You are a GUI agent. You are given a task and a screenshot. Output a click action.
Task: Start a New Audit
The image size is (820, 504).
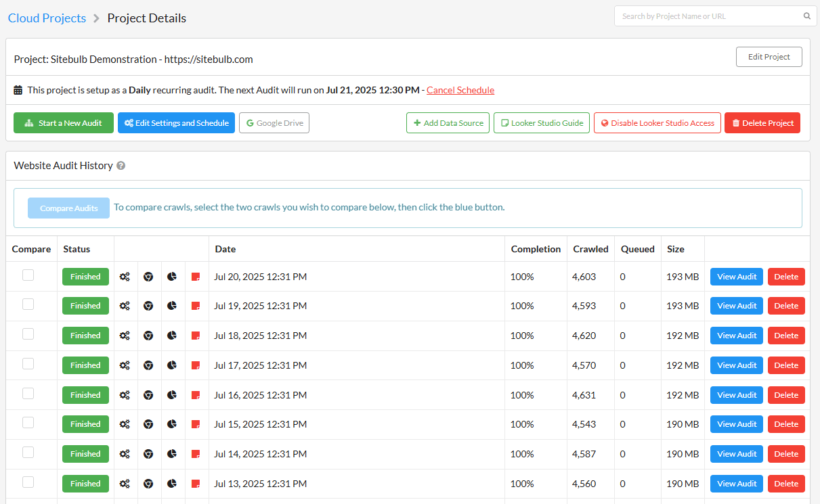click(64, 123)
